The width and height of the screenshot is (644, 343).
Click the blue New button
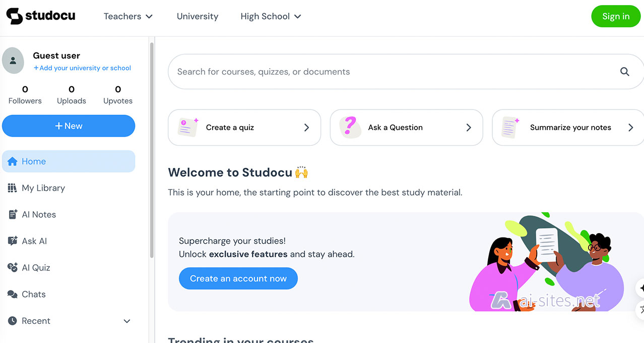click(69, 126)
